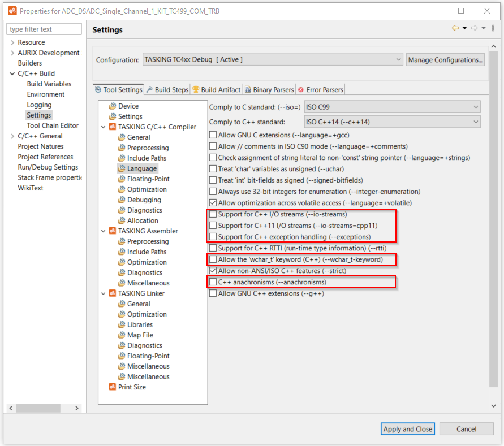Select Run/Debug Settings in sidebar
Image resolution: width=504 pixels, height=446 pixels.
click(x=48, y=167)
